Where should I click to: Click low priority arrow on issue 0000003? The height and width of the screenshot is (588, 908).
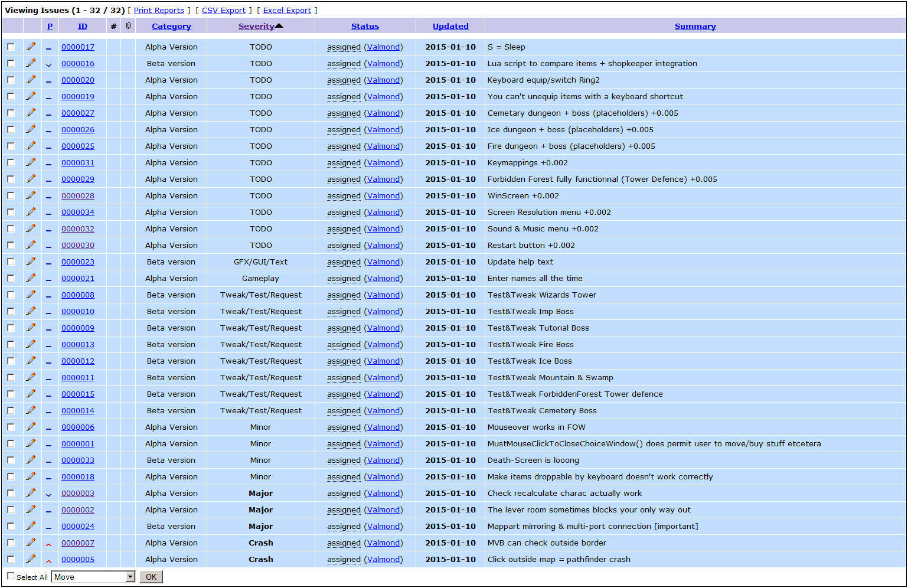pos(49,495)
